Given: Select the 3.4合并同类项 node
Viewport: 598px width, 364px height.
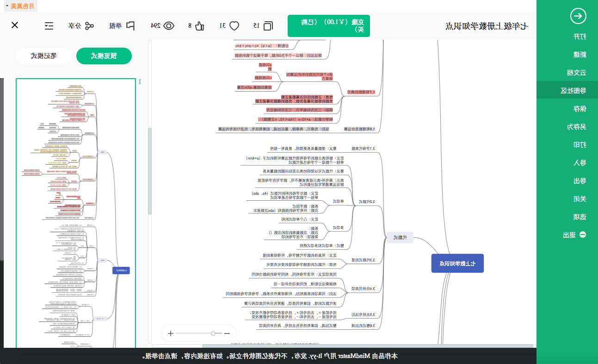Looking at the screenshot, I should coord(364,289).
